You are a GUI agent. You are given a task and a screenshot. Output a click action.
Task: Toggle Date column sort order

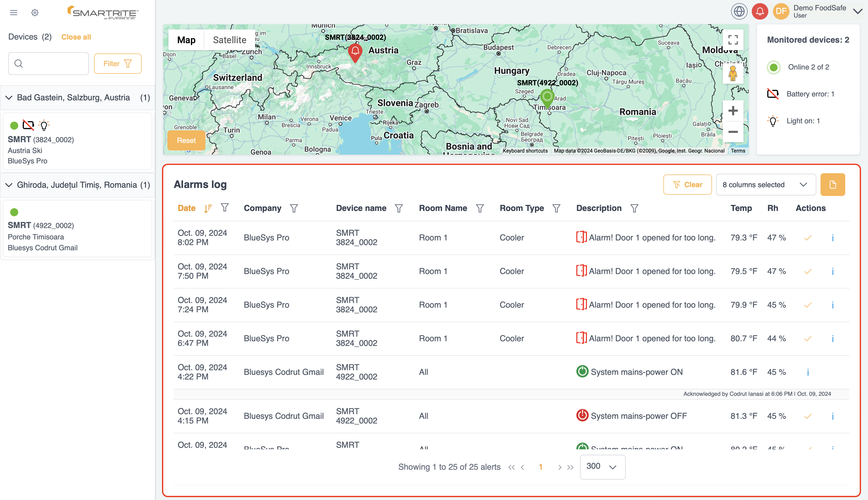click(208, 208)
